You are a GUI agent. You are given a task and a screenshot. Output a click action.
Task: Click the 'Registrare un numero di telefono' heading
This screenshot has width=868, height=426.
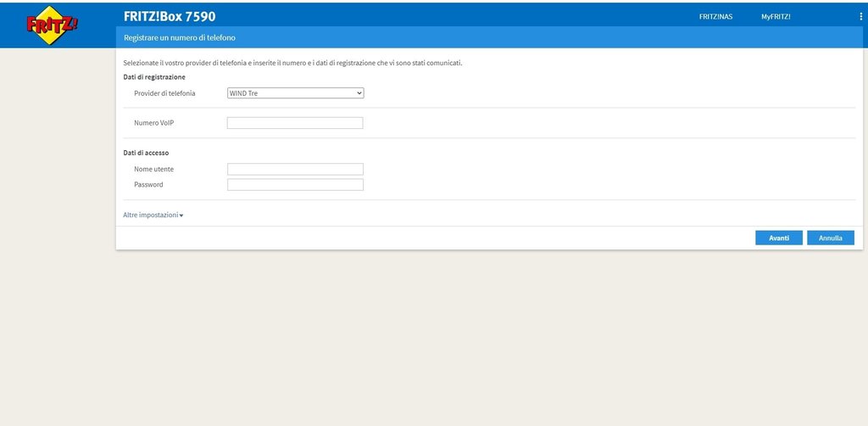(x=180, y=37)
